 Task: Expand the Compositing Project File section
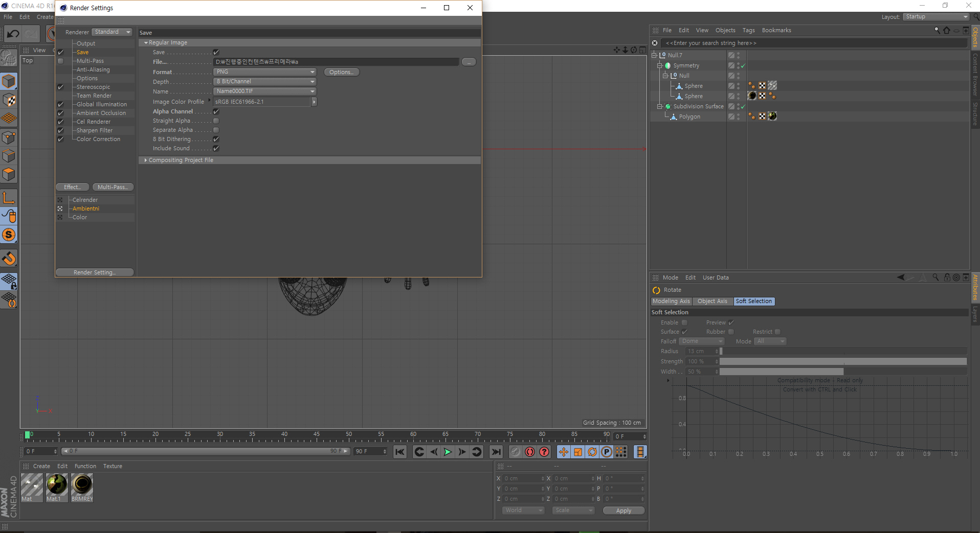coord(146,160)
